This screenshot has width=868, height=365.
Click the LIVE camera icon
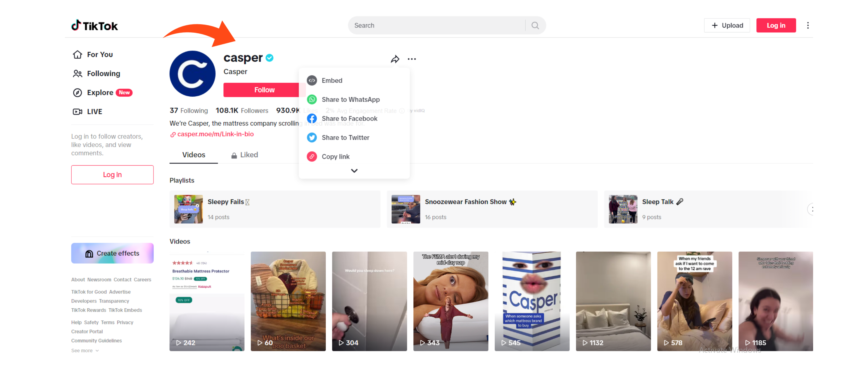tap(77, 112)
